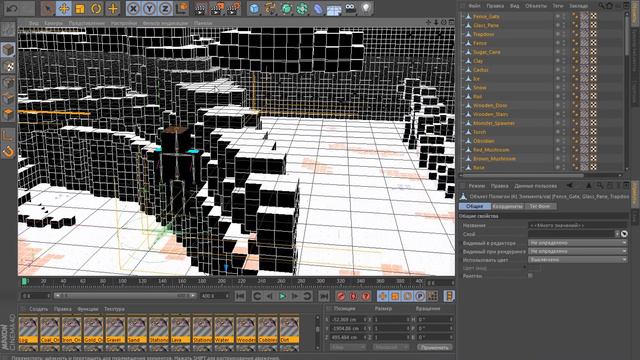This screenshot has width=640, height=360.
Task: Click the floor/environment icon
Action: click(334, 9)
